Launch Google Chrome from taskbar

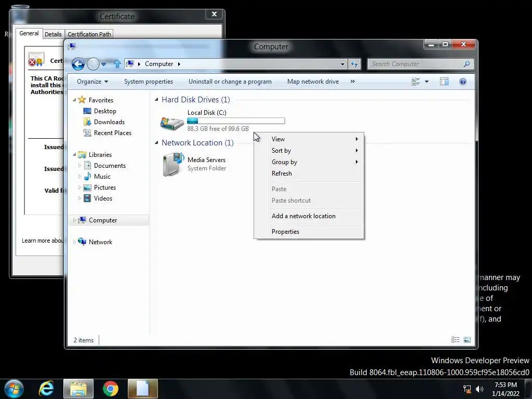(x=110, y=389)
